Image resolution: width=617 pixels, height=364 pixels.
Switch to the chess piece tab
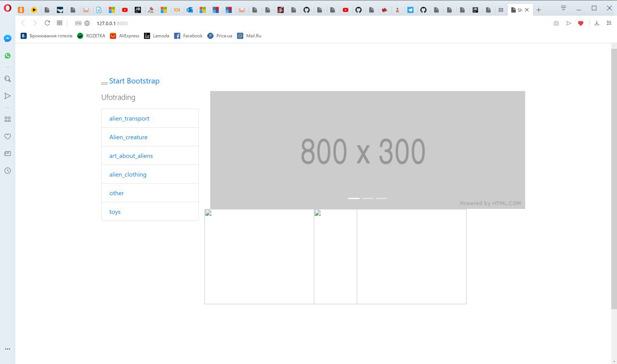pos(397,10)
